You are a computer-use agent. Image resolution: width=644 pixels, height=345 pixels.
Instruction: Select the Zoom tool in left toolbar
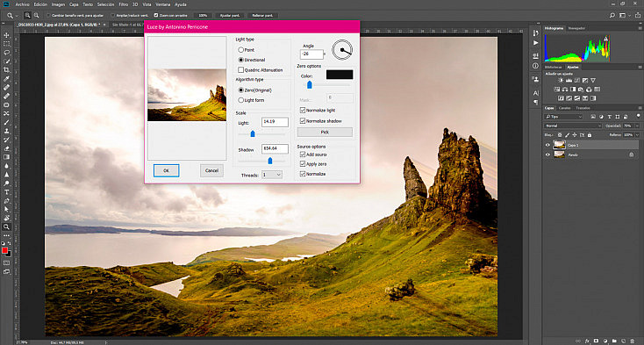click(6, 226)
